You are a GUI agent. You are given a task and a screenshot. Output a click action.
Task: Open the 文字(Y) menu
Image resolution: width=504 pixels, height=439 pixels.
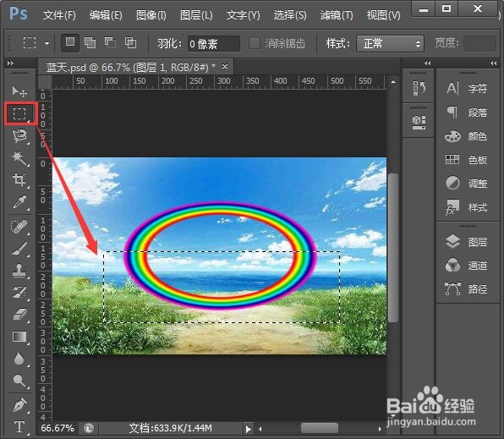[243, 15]
